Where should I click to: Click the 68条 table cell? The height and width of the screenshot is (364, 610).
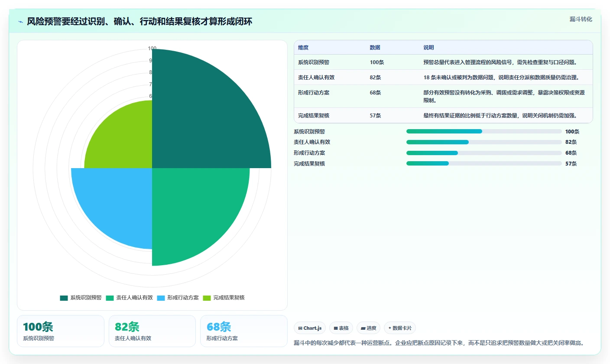376,93
